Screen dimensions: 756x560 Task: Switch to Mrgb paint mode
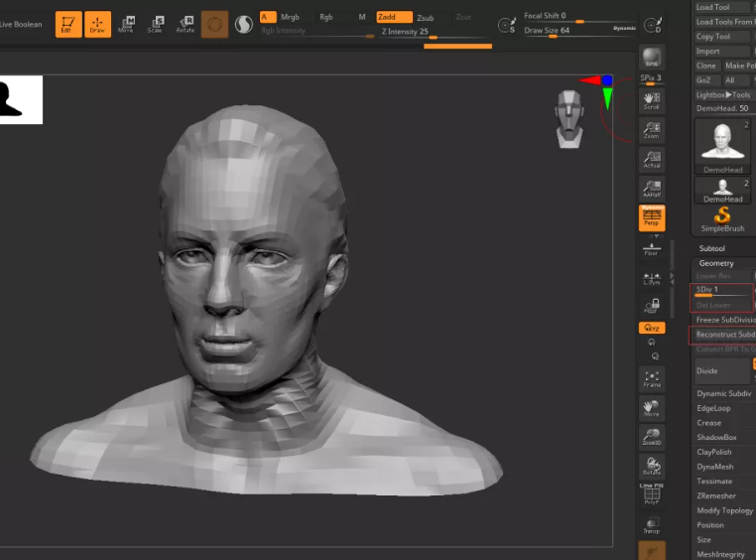coord(290,17)
